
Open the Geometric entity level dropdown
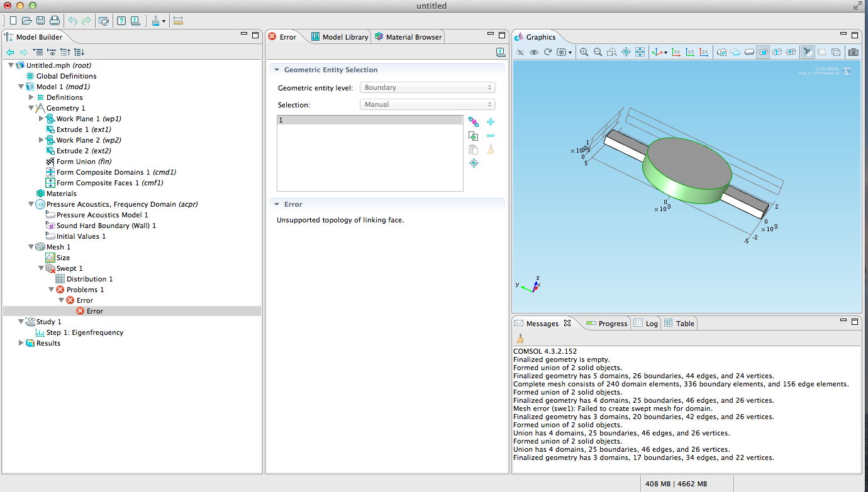pos(428,88)
